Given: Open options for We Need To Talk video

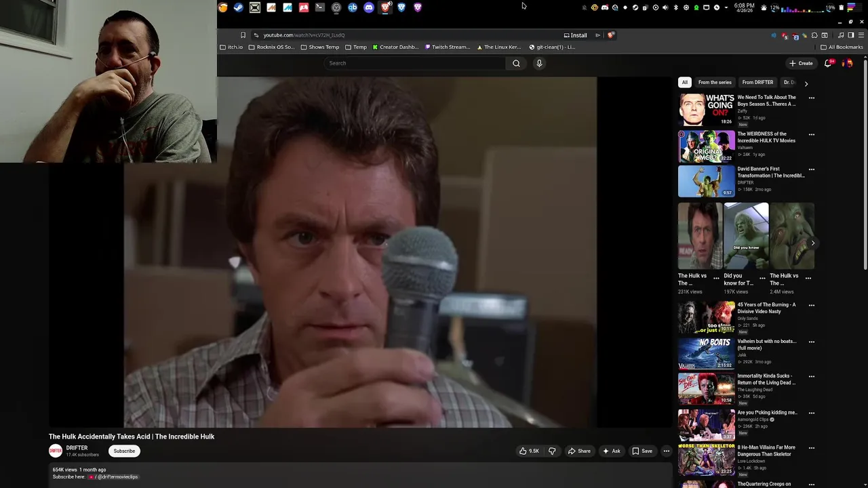Looking at the screenshot, I should (811, 98).
